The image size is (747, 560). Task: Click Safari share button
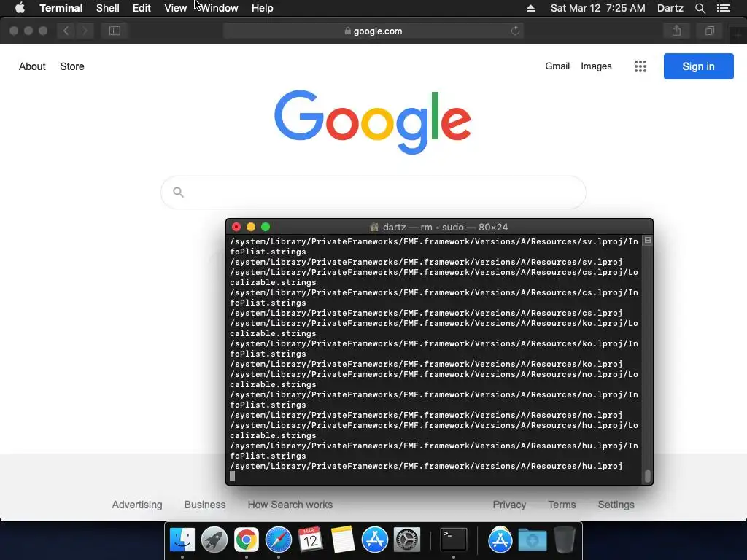pos(676,31)
